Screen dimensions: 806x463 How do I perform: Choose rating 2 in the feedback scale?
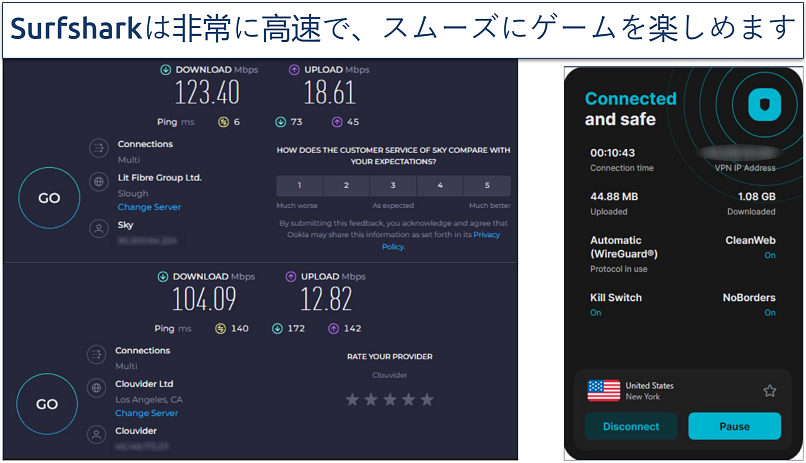tap(346, 186)
